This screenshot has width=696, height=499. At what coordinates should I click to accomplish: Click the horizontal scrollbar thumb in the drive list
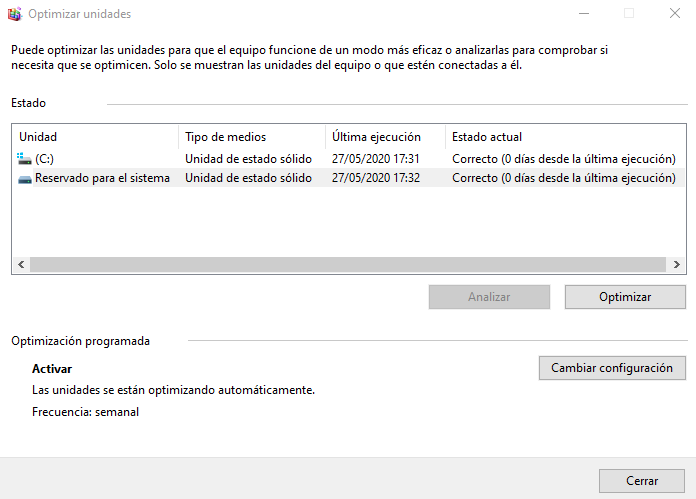[346, 264]
